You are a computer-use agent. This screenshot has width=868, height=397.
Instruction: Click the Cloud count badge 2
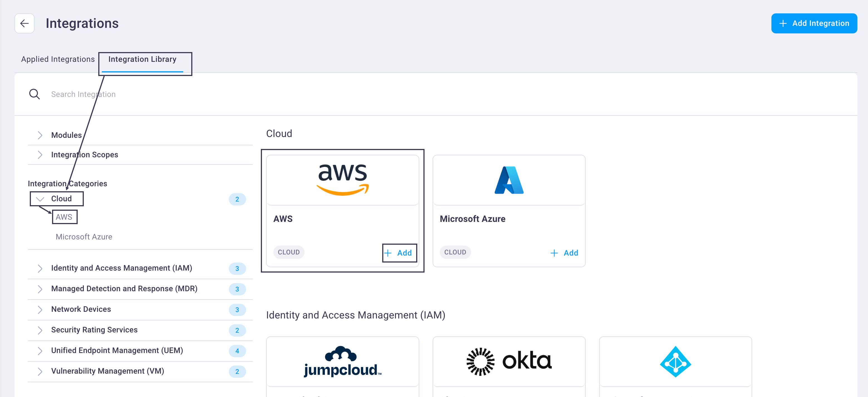point(237,199)
